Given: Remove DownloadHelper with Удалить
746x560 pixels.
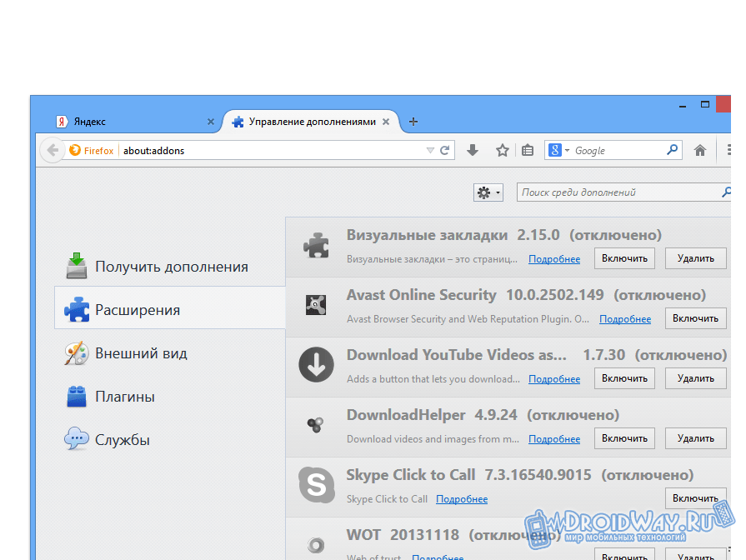Looking at the screenshot, I should tap(695, 438).
